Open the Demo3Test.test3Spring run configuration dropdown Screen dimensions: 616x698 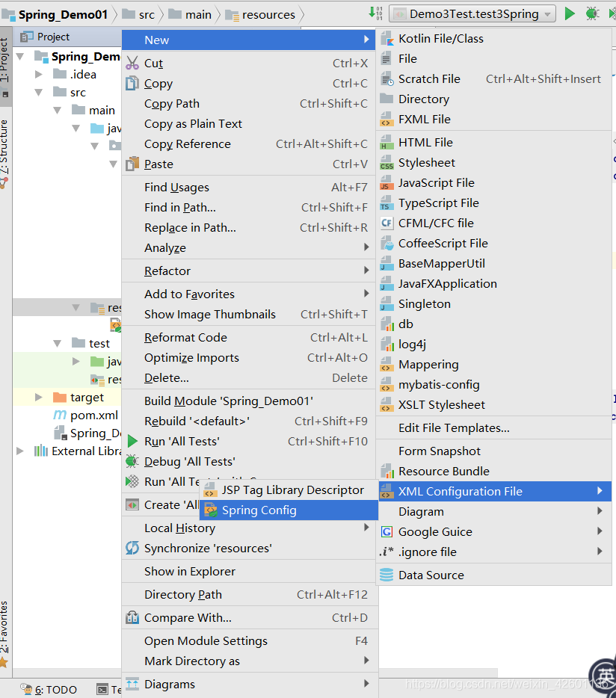472,13
